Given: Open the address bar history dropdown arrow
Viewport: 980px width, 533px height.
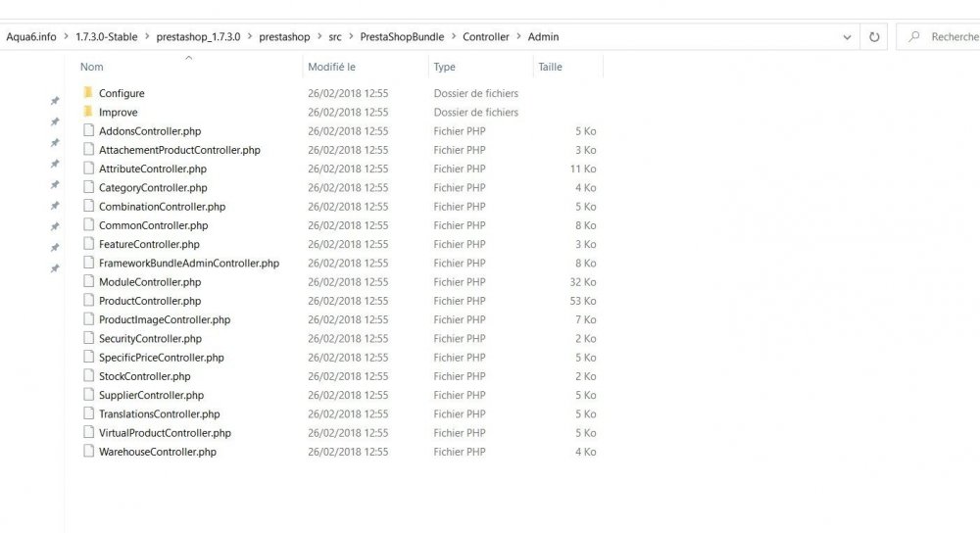Looking at the screenshot, I should click(847, 37).
